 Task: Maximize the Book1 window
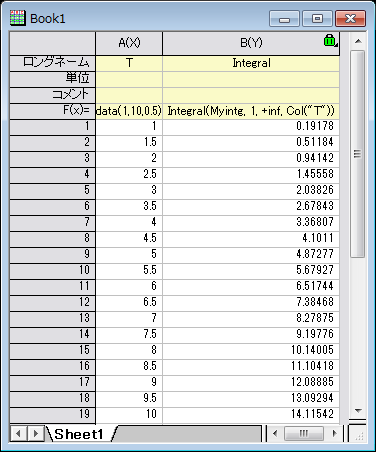[x=317, y=19]
